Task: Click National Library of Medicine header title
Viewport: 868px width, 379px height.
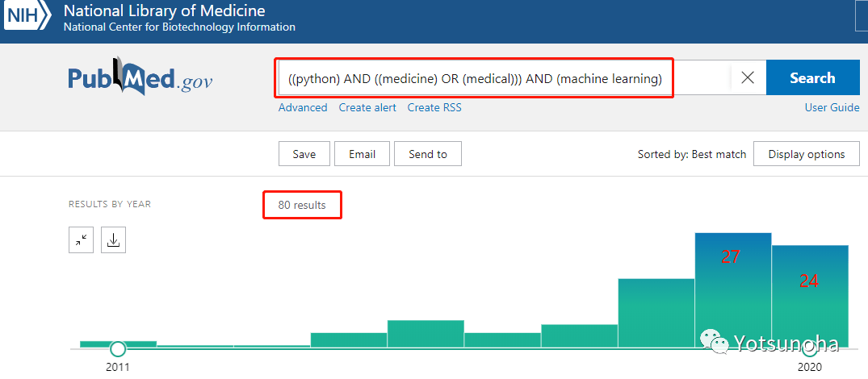Action: (164, 11)
